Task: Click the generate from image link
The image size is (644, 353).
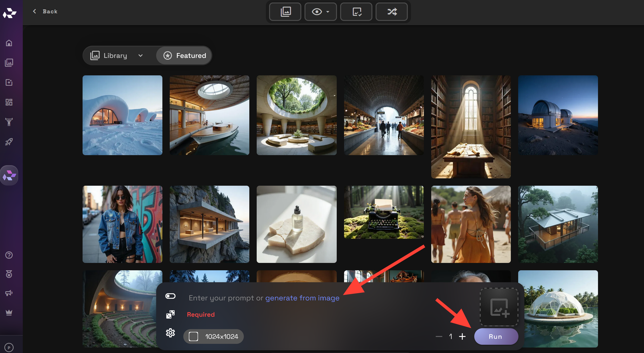Action: coord(302,298)
